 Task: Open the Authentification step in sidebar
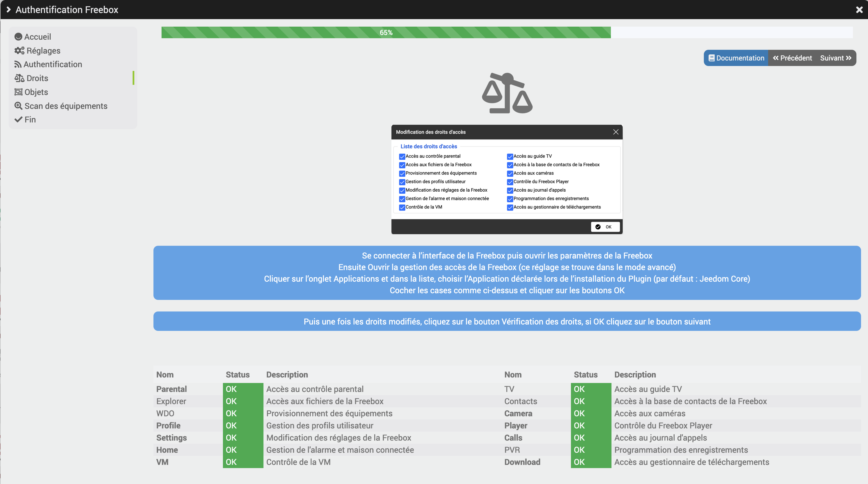[x=48, y=64]
